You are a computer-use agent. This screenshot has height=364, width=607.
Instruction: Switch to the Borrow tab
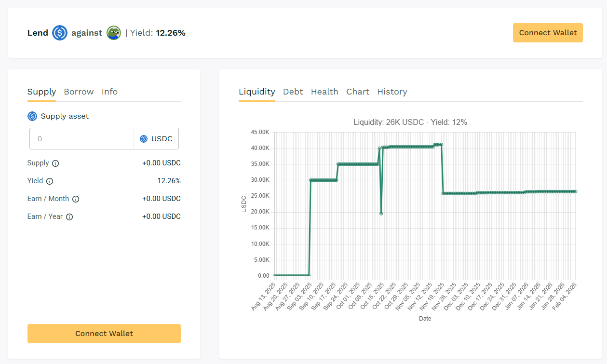click(79, 92)
